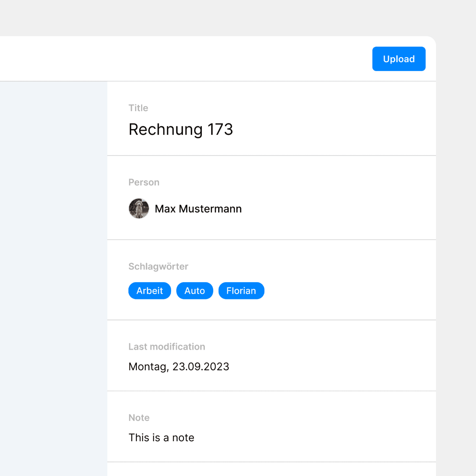Click the Note field label

coord(139,418)
